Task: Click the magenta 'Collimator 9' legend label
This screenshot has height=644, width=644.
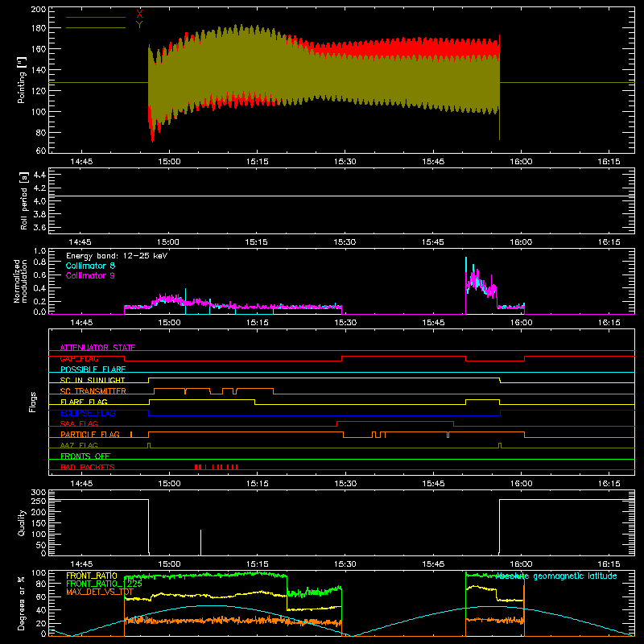Action: click(x=90, y=275)
